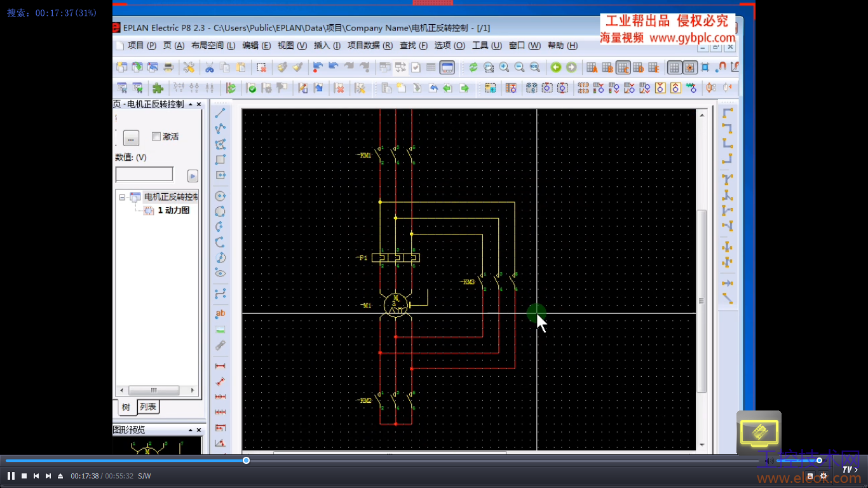
Task: Select the Insert Image tool
Action: click(x=220, y=330)
